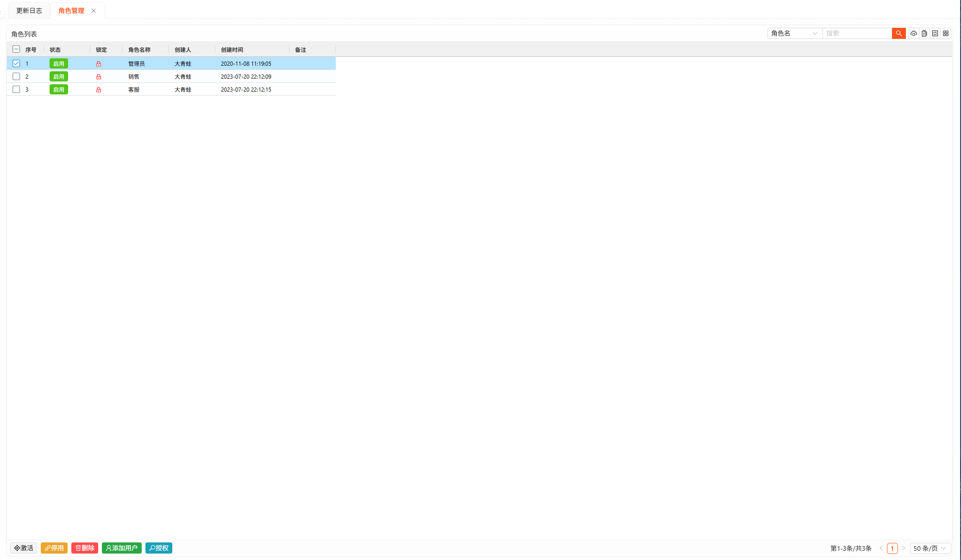Close the 角色管理 tab
Screen dimensions: 961x560
click(94, 11)
